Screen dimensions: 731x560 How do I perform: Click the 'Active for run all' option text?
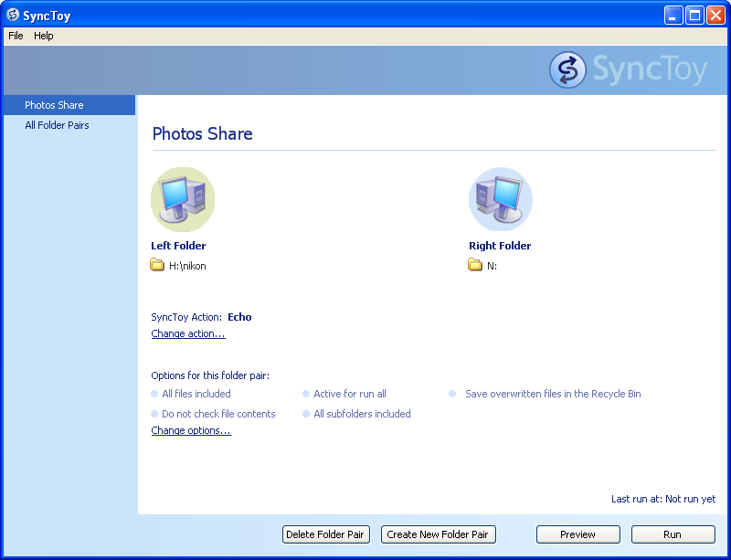(350, 394)
